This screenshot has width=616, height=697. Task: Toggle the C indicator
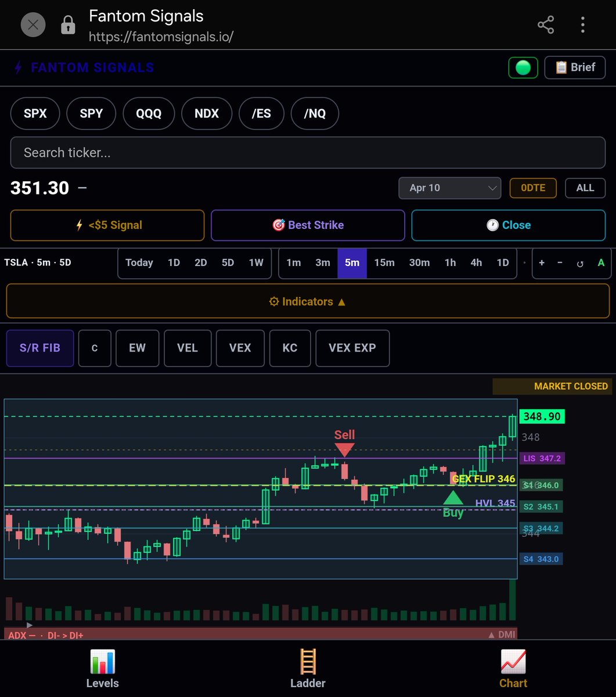click(95, 348)
